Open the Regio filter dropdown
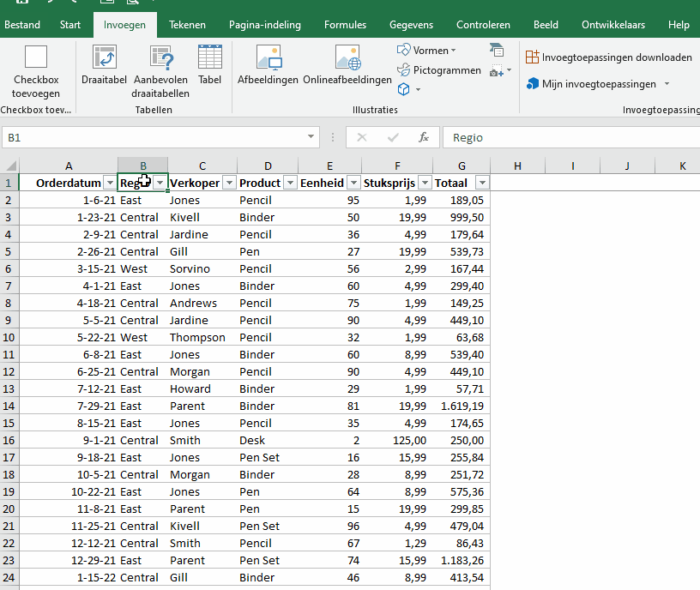The image size is (700, 590). tap(160, 183)
